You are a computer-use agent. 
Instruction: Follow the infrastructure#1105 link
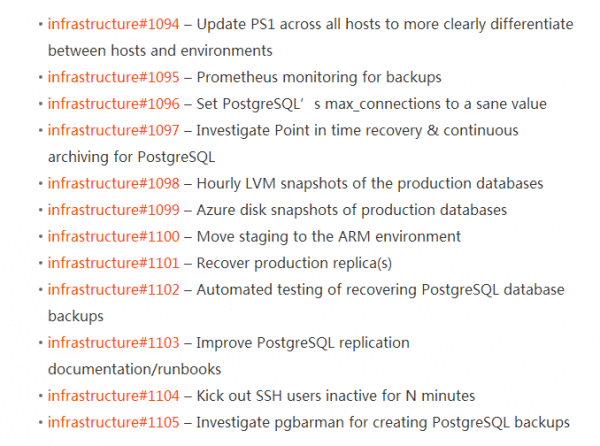[x=113, y=422]
